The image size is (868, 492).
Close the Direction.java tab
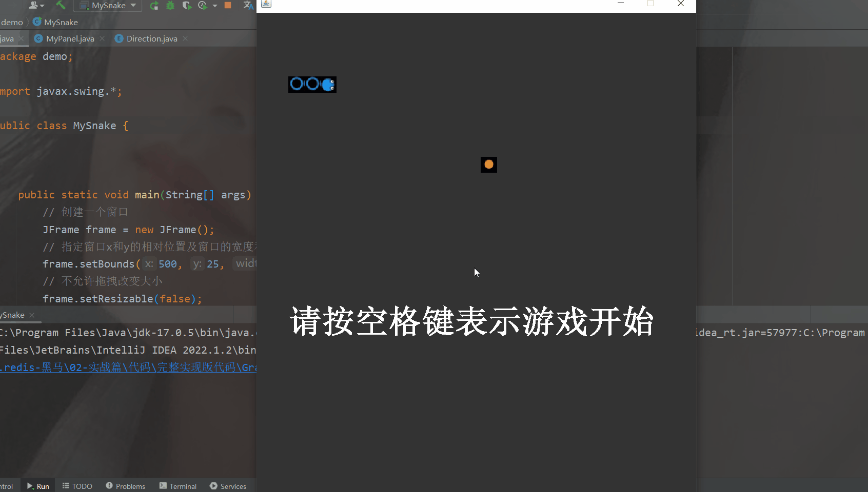(185, 38)
